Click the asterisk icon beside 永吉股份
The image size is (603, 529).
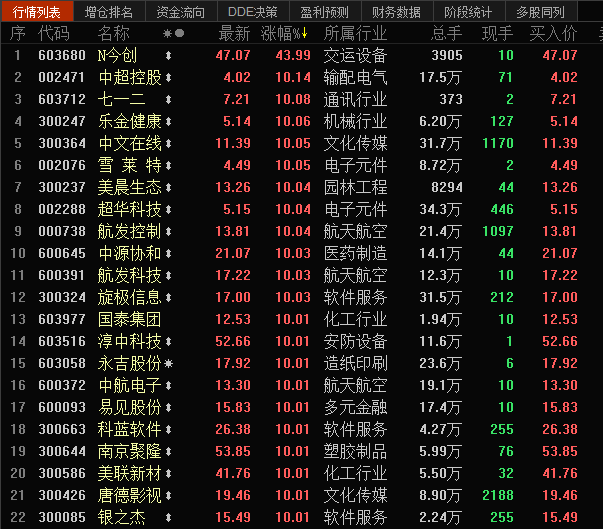(169, 363)
